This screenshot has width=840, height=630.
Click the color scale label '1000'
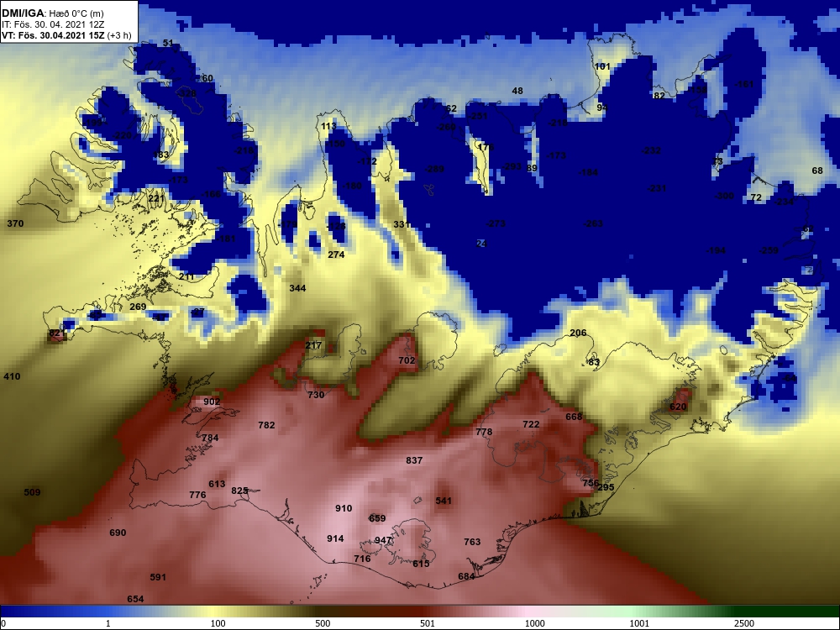click(x=535, y=623)
